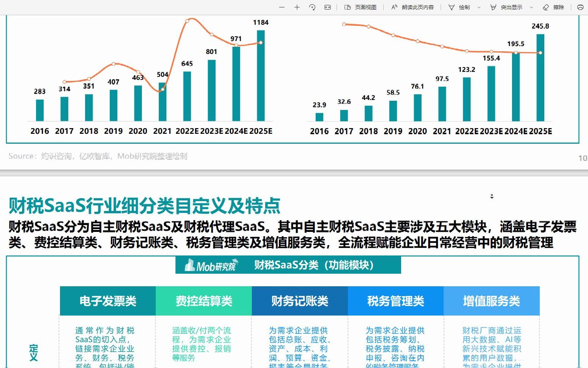Click the Mob研究院 logo in banner

211,265
